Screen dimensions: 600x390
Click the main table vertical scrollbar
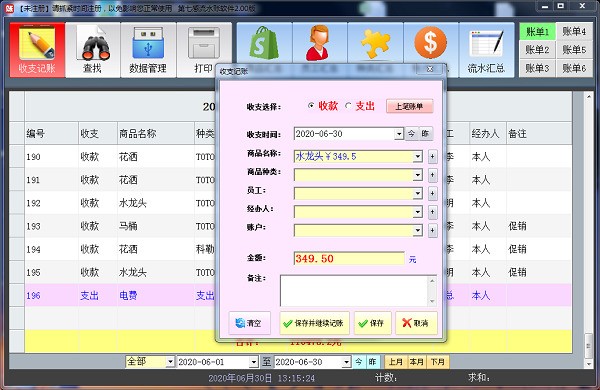point(589,230)
